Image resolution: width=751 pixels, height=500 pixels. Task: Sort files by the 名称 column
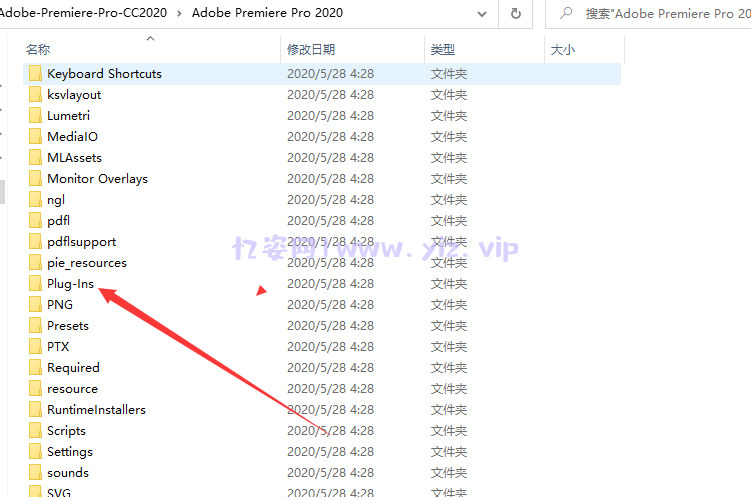tap(38, 49)
